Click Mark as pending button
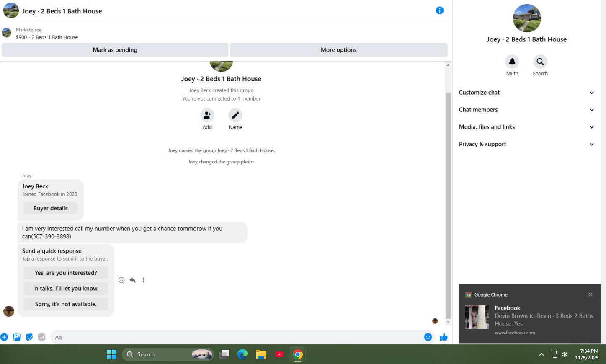The width and height of the screenshot is (606, 364). (x=115, y=50)
